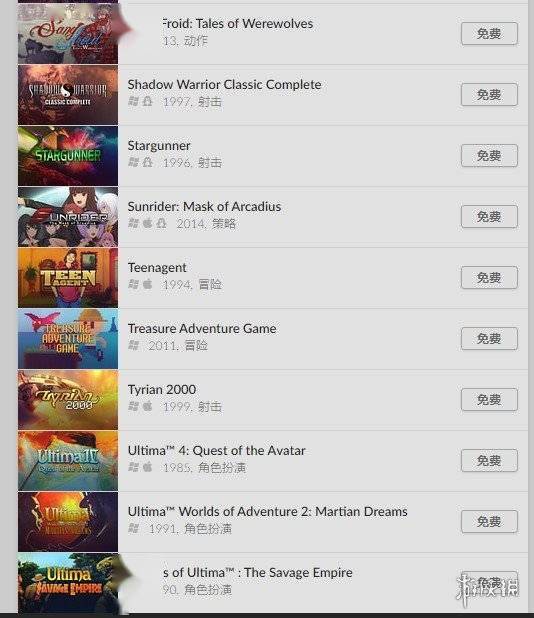Get Sunrider: Mask of Arcadius for free
Viewport: 534px width, 618px height.
coord(489,216)
